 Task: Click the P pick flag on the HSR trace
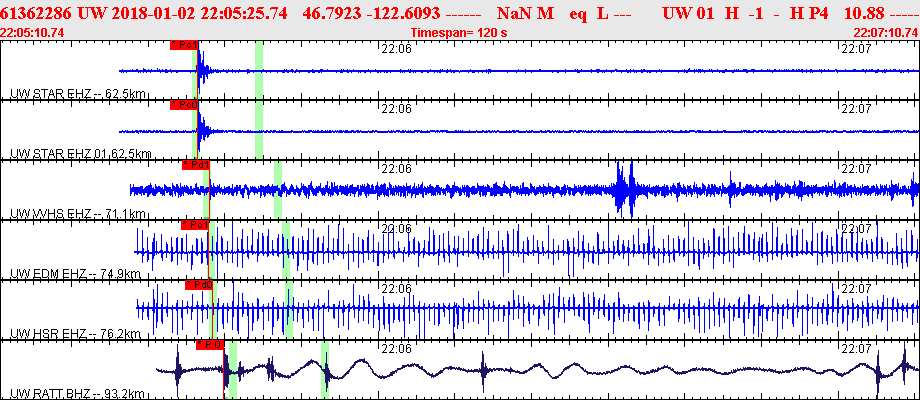coord(200,285)
